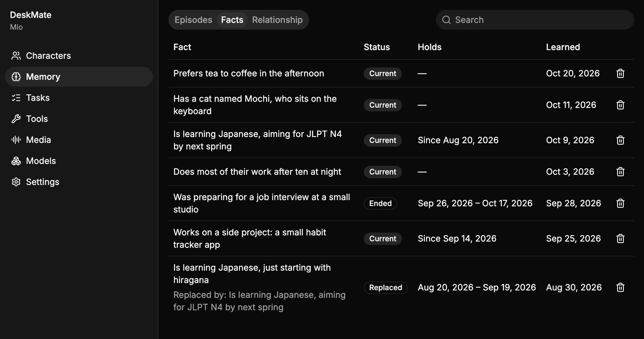Switch to the Episodes tab

tap(194, 20)
